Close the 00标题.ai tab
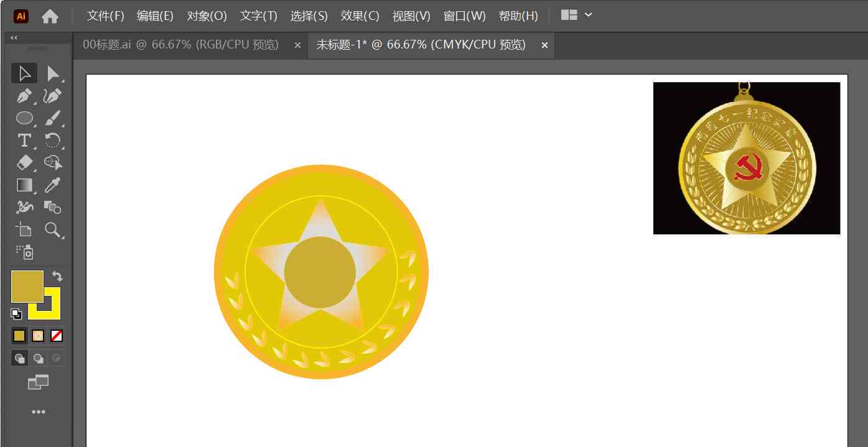This screenshot has height=447, width=868. tap(297, 45)
